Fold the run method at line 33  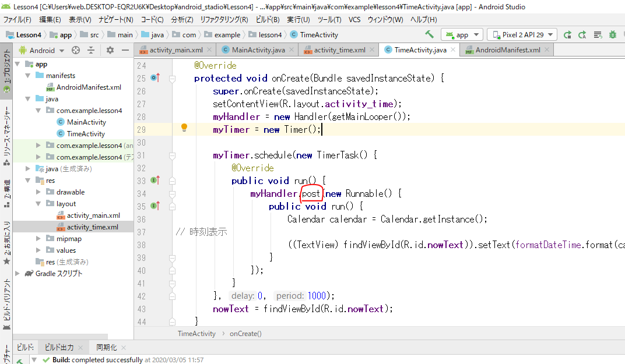point(172,181)
